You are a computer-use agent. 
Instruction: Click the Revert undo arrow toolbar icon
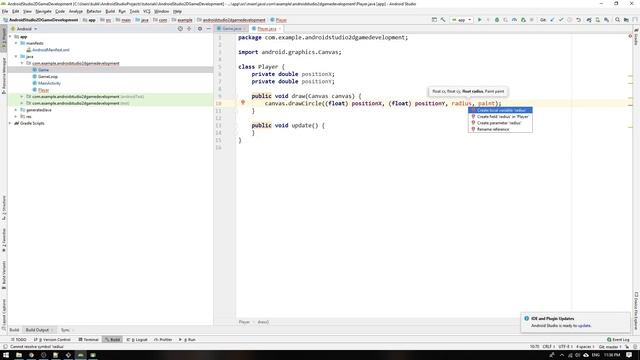(x=578, y=20)
